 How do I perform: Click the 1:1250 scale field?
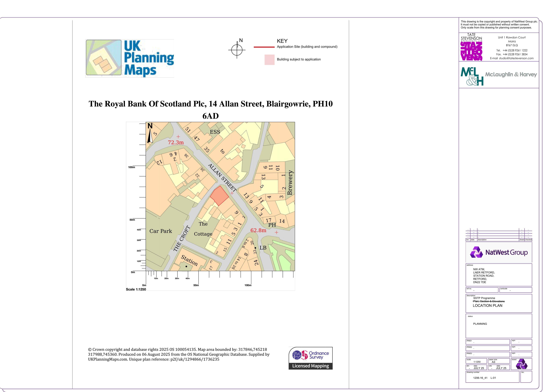[x=476, y=361]
